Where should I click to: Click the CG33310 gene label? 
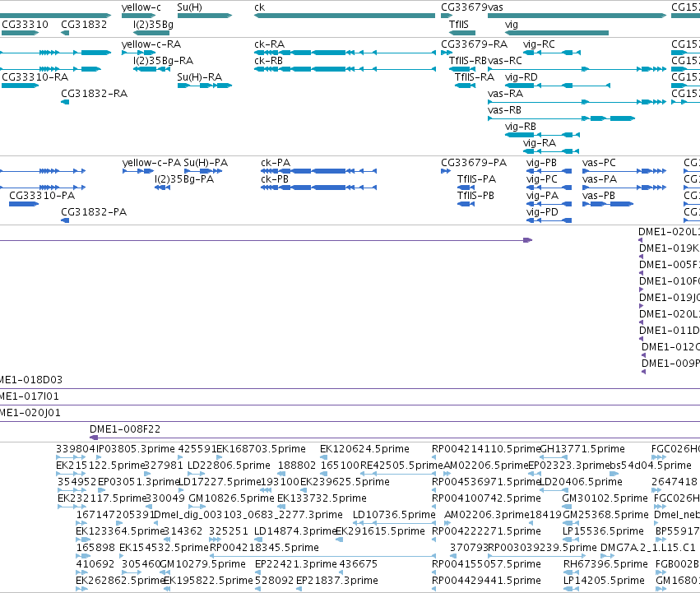tap(25, 24)
